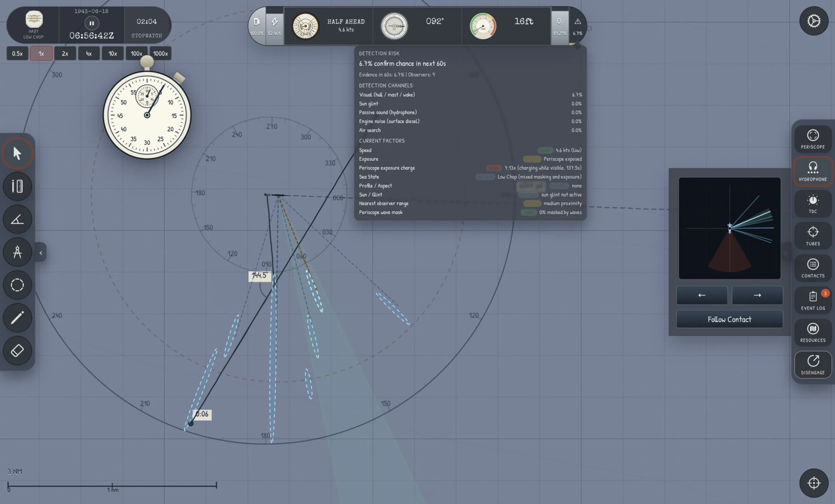Select the angle protractor tool
Screen dimensions: 835x504
(x=17, y=219)
